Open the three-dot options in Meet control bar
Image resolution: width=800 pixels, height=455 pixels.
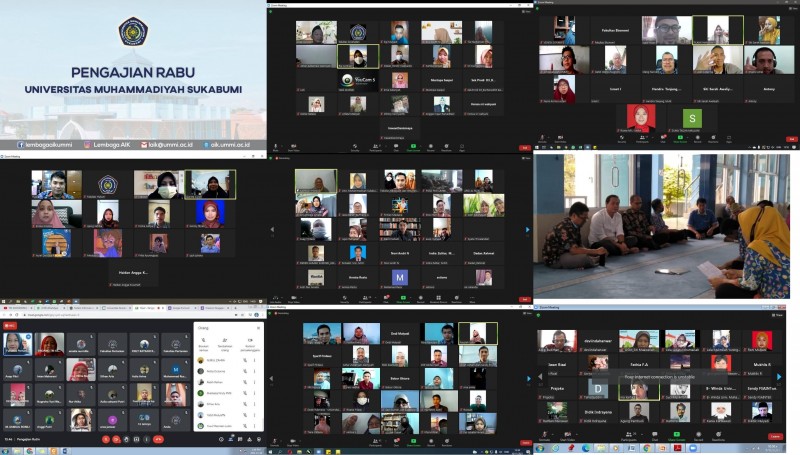(x=145, y=439)
